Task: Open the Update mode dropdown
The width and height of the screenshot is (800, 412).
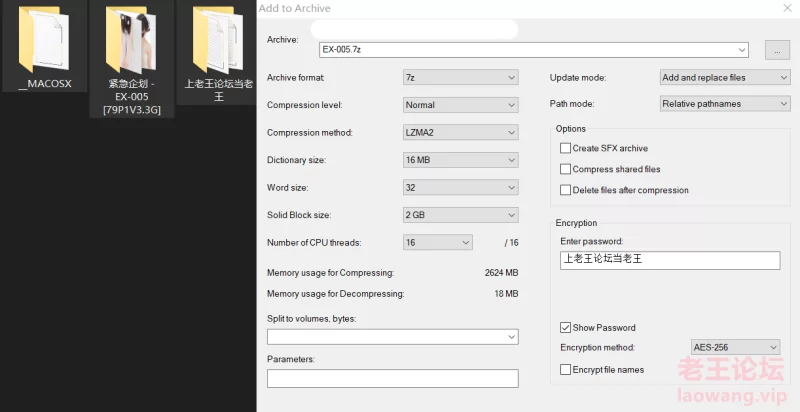Action: tap(724, 77)
